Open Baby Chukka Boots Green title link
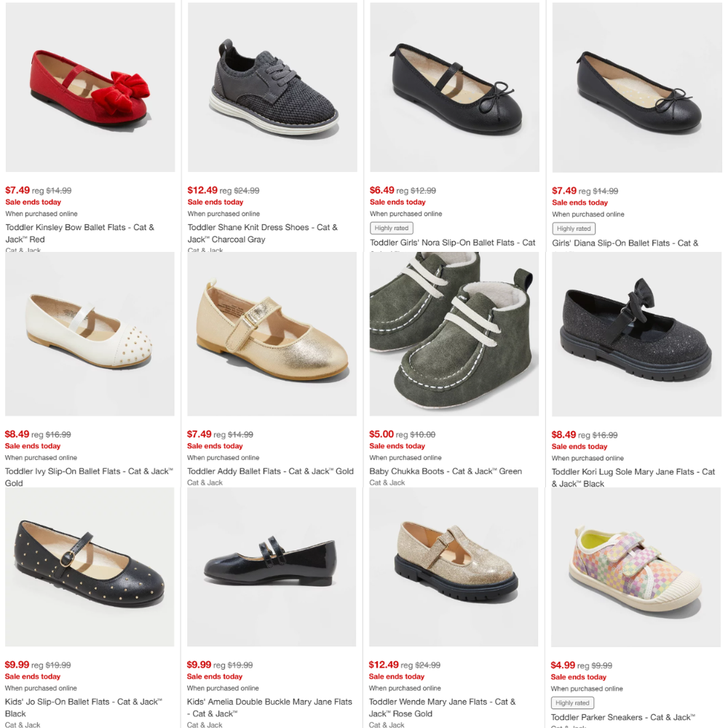This screenshot has width=728, height=728. [x=446, y=471]
